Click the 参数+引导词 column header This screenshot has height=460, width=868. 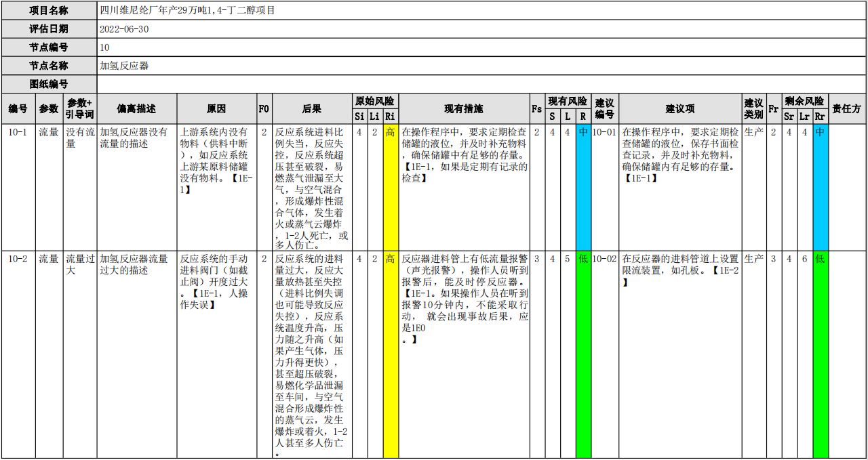80,108
